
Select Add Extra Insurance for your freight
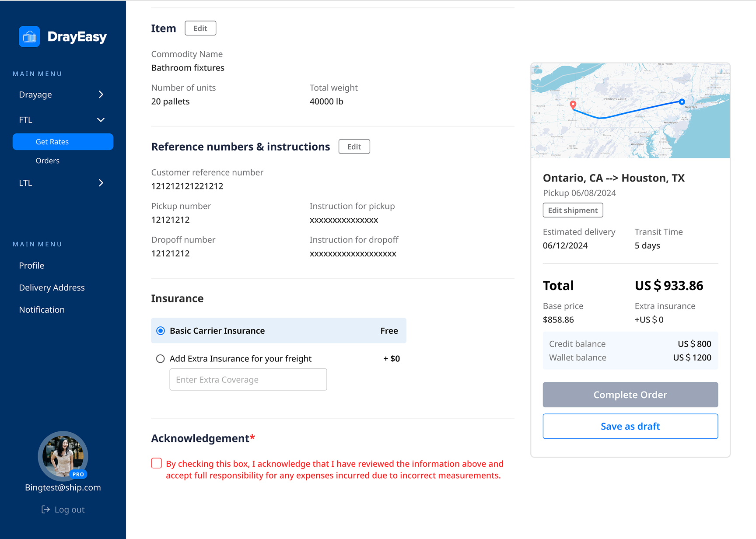click(160, 358)
